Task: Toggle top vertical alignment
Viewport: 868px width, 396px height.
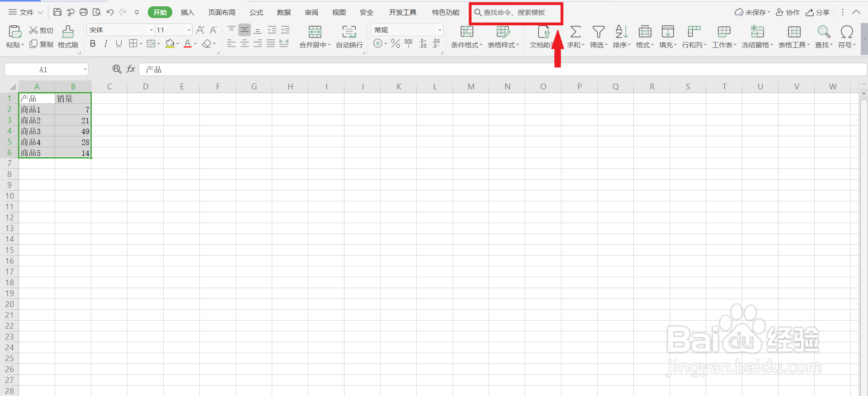Action: (x=231, y=30)
